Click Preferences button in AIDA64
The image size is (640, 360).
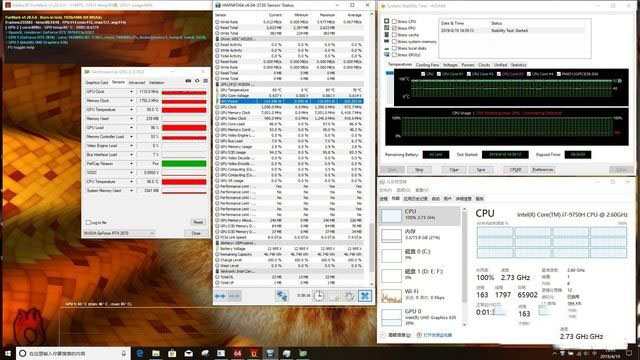[543, 169]
